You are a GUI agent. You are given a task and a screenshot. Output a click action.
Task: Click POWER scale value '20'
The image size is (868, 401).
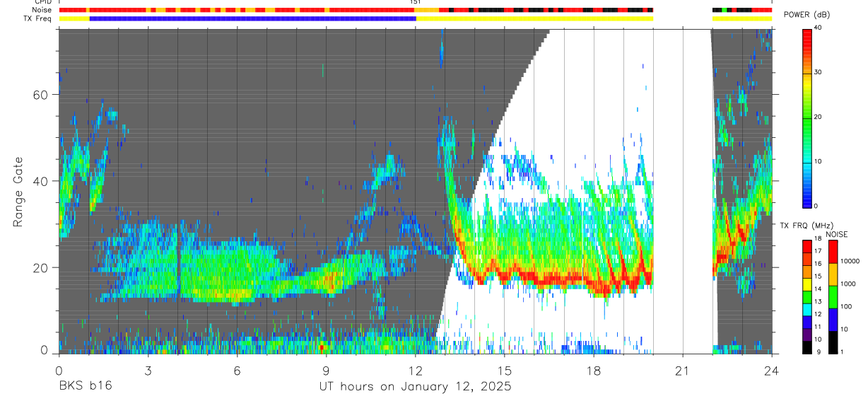(817, 117)
